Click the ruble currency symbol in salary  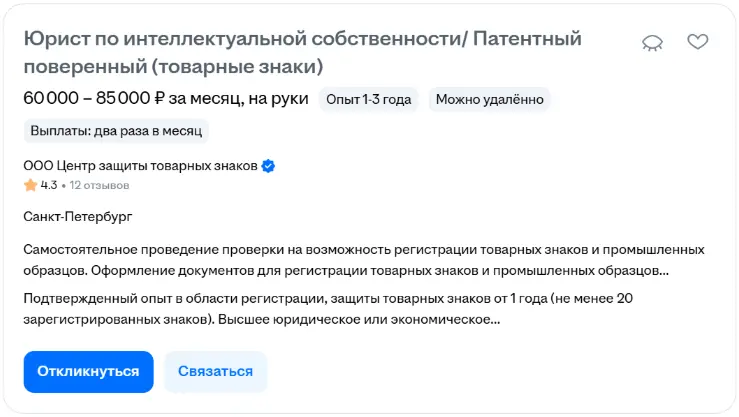coord(160,99)
